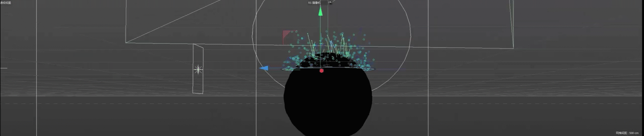The image size is (644, 136).
Task: Click the red axis dot handle
Action: pyautogui.click(x=322, y=71)
